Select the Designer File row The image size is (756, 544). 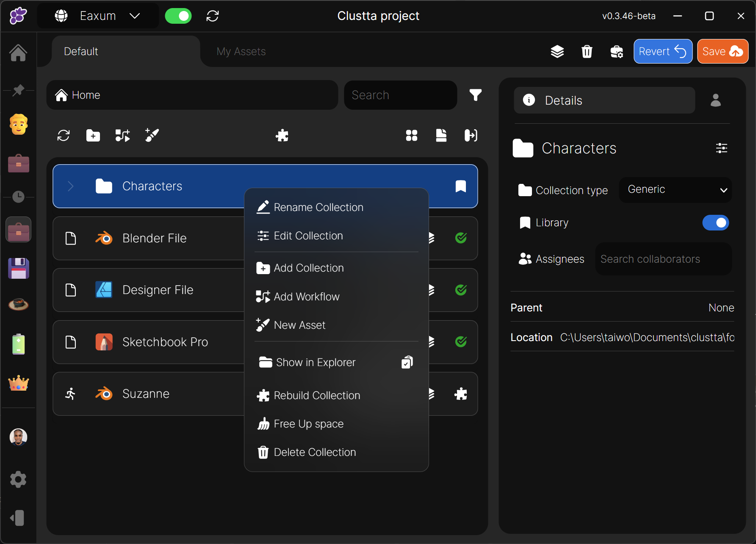(265, 290)
